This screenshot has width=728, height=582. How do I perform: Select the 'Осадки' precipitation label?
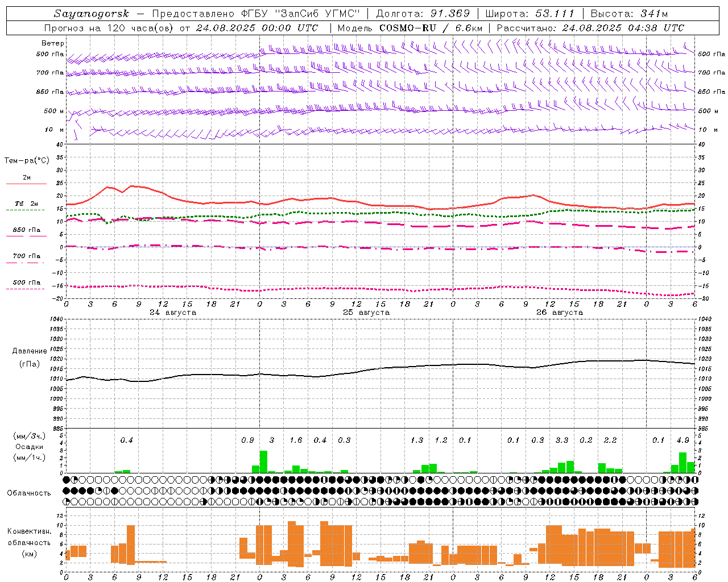[x=30, y=447]
